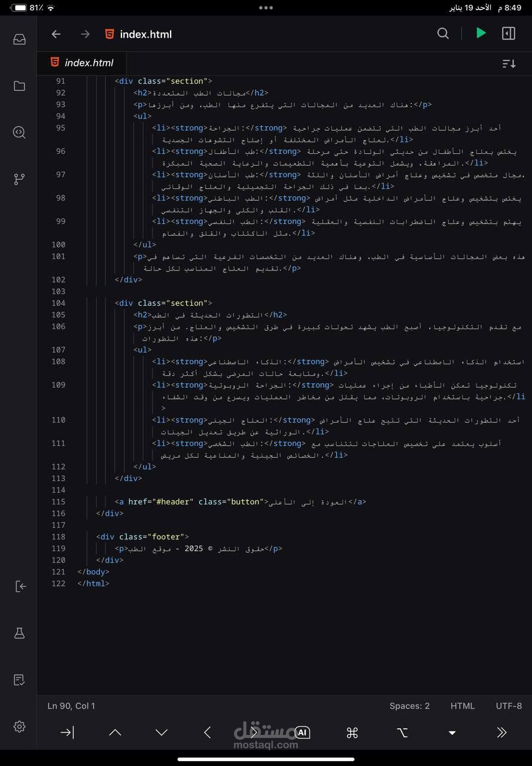Open the three-dot multitasking menu at top
The image size is (532, 766).
point(266,8)
